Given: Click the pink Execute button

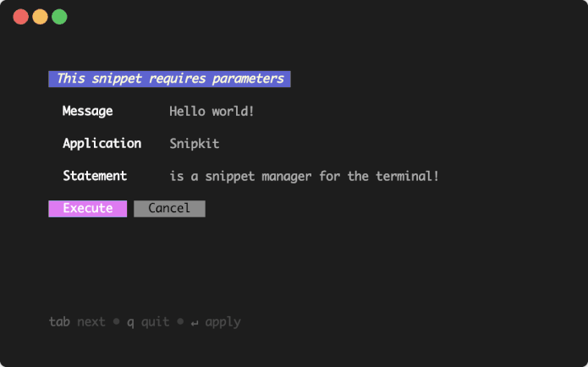Looking at the screenshot, I should click(x=87, y=208).
